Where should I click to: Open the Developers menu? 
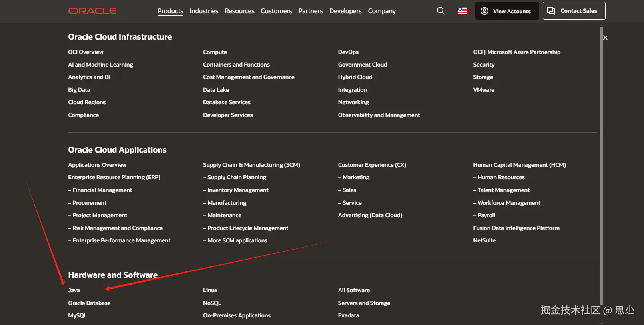coord(345,11)
